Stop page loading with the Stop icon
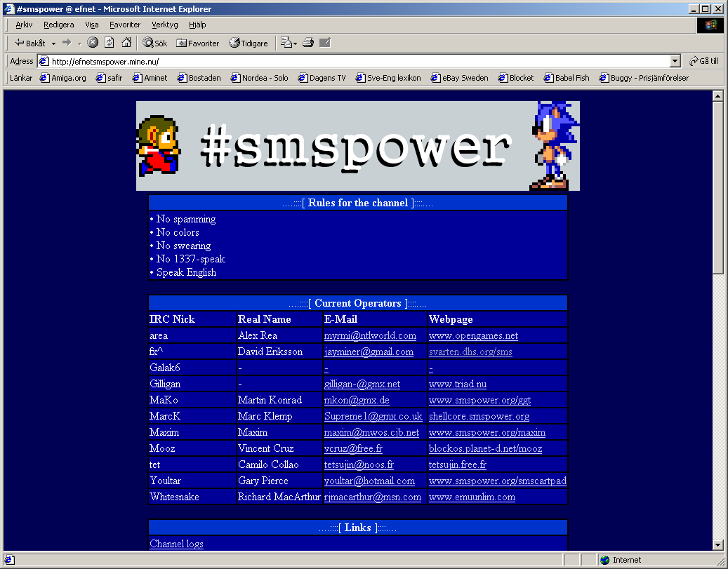 click(93, 43)
